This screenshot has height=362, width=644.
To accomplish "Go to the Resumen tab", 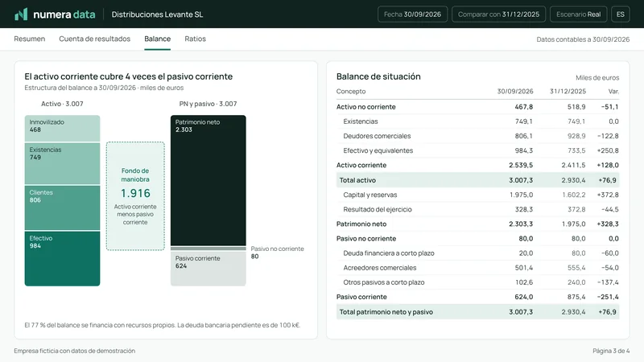I will pyautogui.click(x=30, y=39).
